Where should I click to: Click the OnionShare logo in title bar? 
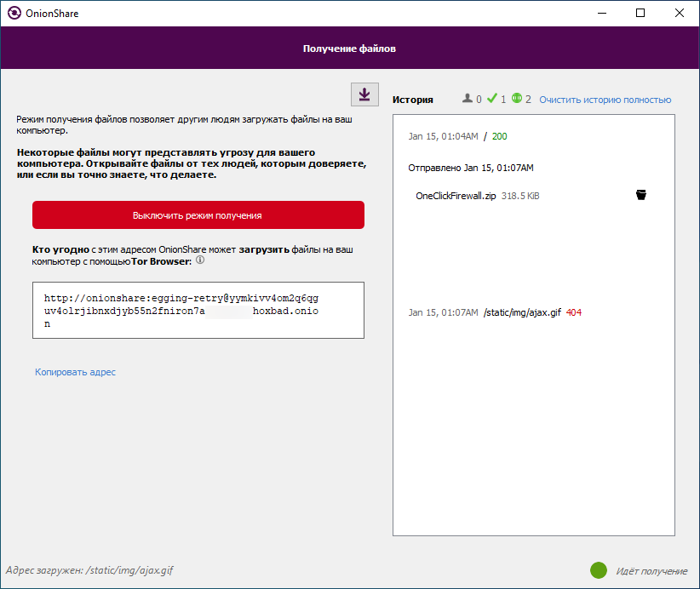pyautogui.click(x=14, y=13)
